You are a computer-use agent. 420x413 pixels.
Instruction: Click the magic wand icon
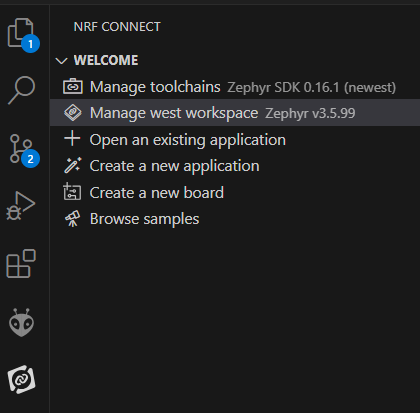click(73, 165)
